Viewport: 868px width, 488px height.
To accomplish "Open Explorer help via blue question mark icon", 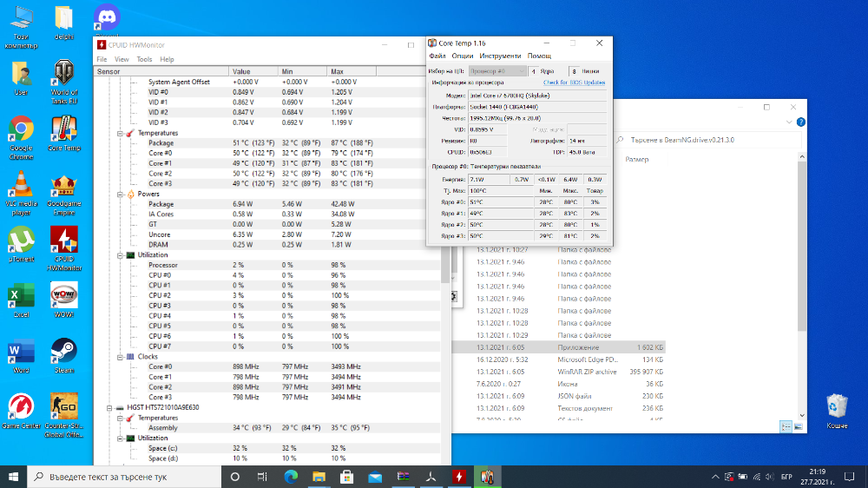I will [800, 122].
